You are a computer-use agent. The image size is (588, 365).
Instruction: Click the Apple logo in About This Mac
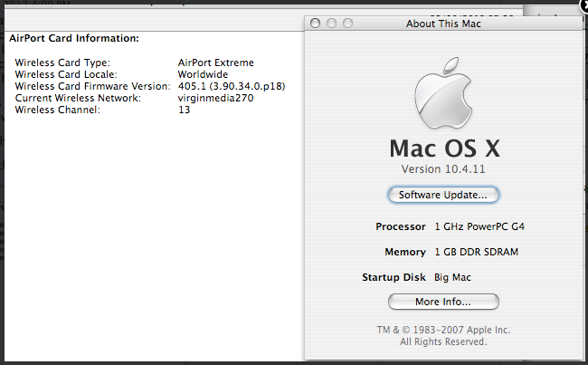(x=443, y=93)
